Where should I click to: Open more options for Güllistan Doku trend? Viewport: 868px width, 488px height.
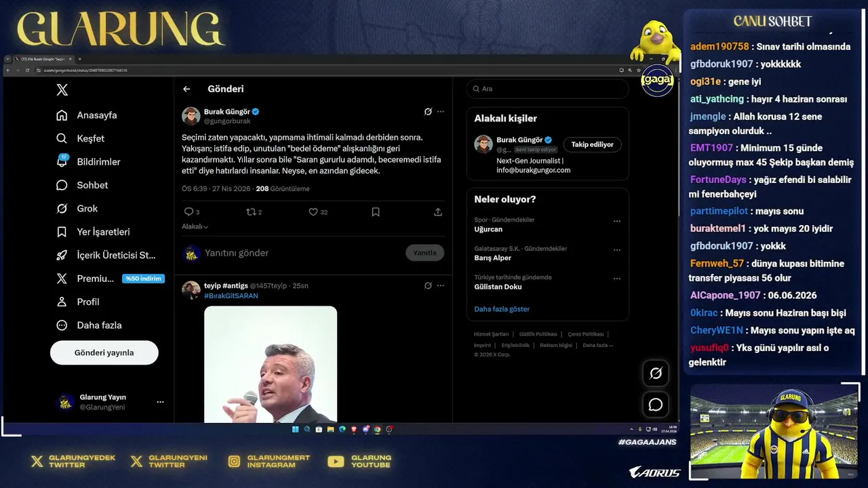click(x=617, y=278)
